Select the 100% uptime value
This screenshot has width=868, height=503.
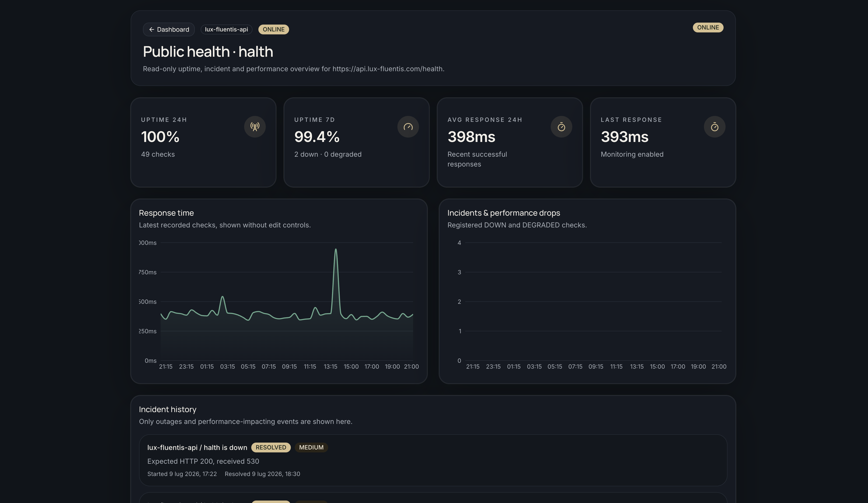[160, 137]
